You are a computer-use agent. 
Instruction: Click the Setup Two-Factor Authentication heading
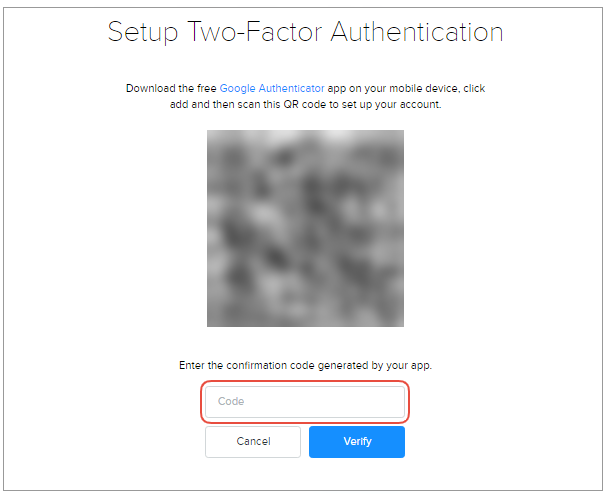coord(305,32)
